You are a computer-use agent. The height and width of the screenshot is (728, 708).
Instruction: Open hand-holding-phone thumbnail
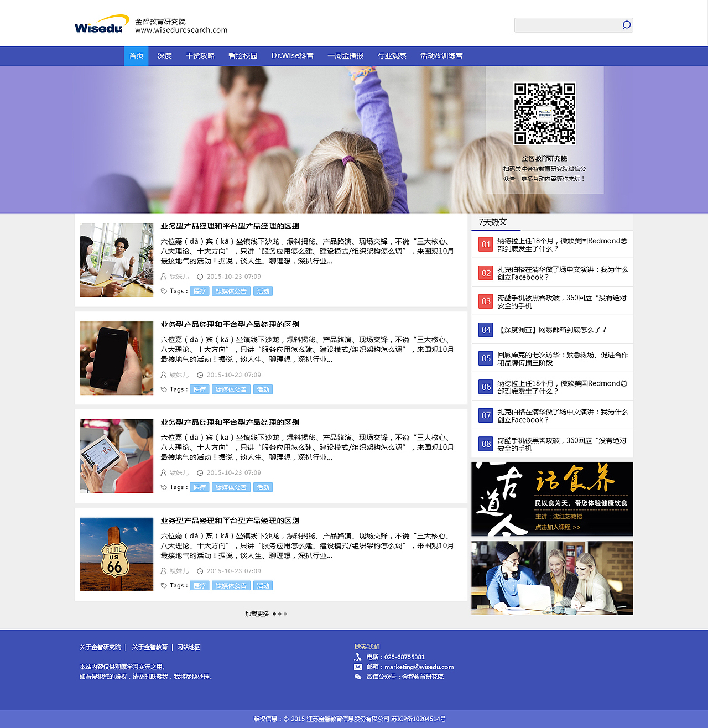(x=116, y=358)
